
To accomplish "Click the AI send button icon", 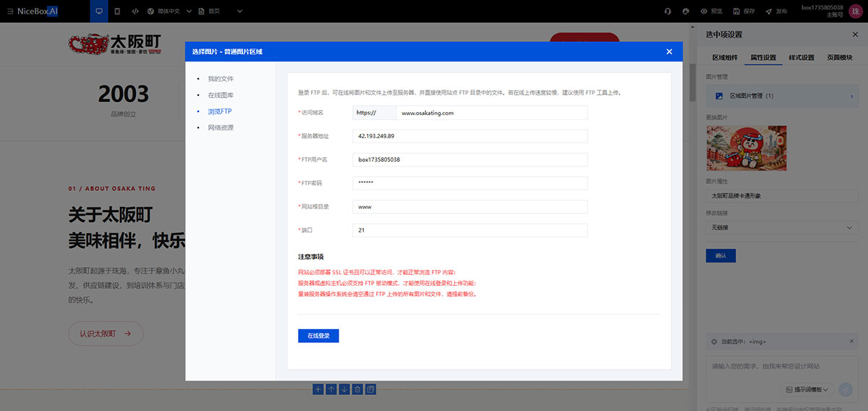I will pyautogui.click(x=846, y=389).
